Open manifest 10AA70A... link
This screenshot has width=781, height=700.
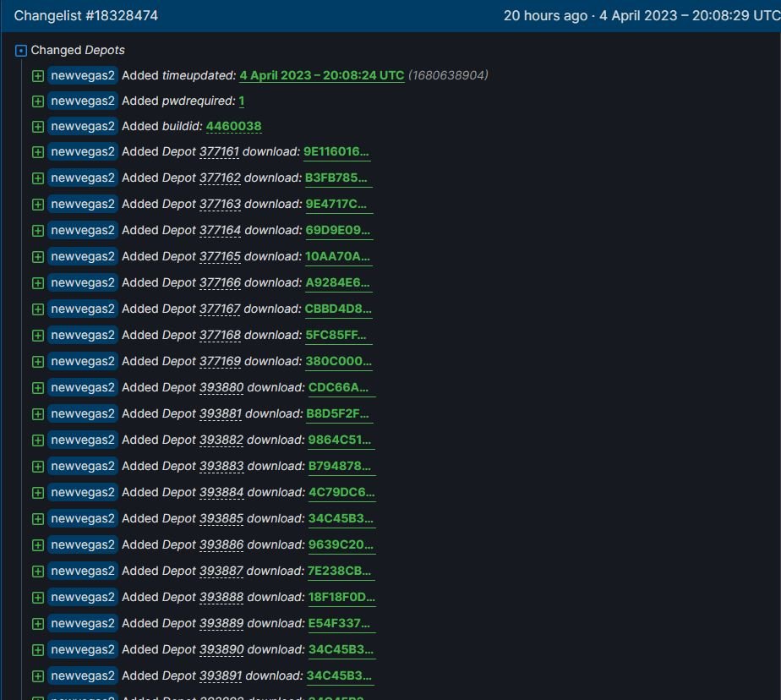(x=337, y=257)
